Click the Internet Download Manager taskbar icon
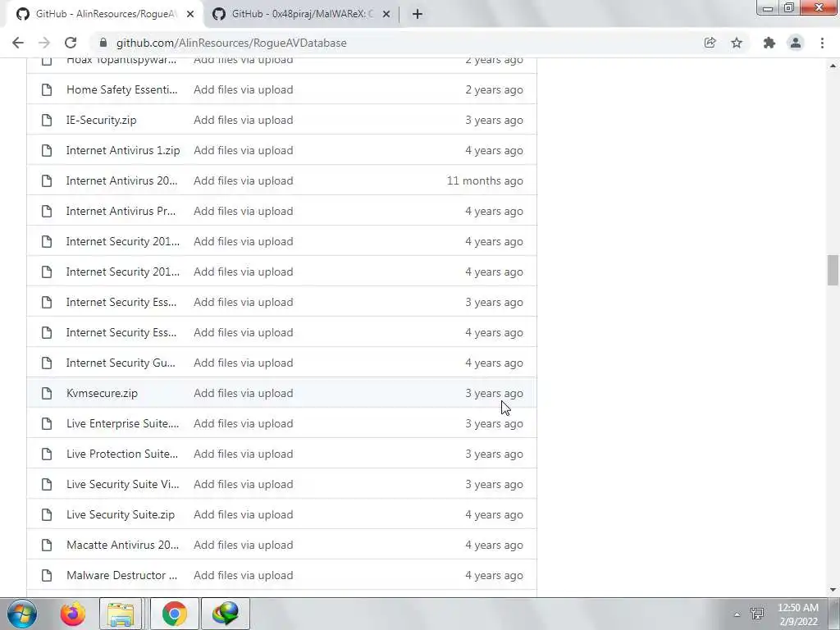 [x=226, y=614]
